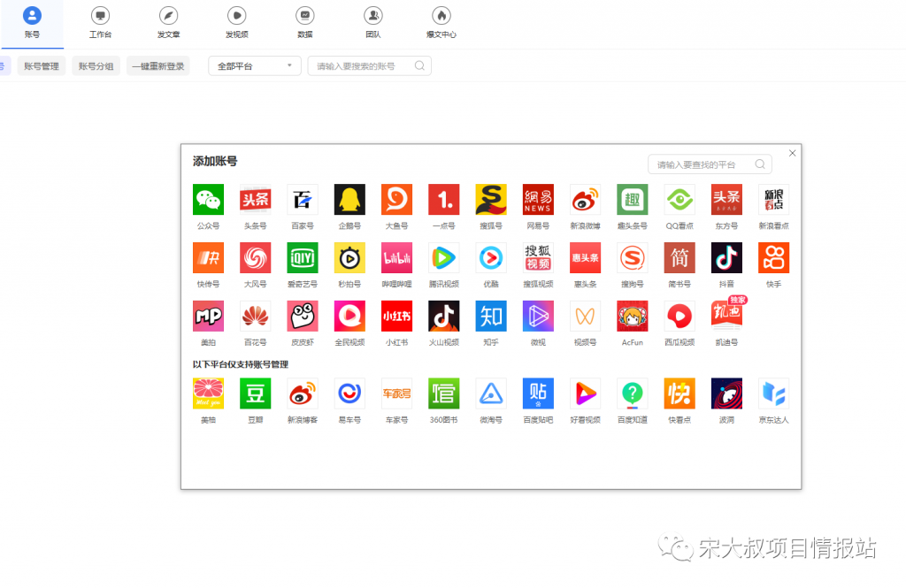This screenshot has width=906, height=588.
Task: Choose the 知乎 platform icon
Action: 491,317
